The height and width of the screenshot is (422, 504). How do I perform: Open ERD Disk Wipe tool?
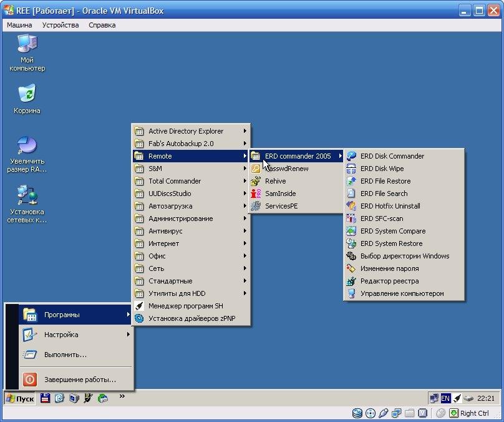[404, 169]
